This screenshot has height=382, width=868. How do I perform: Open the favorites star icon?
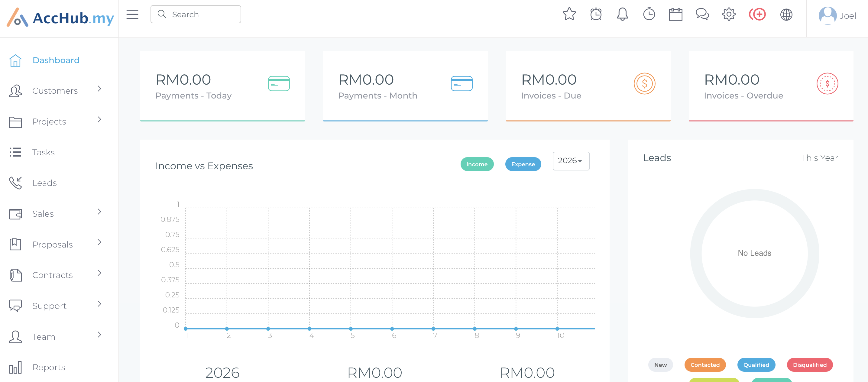(569, 14)
